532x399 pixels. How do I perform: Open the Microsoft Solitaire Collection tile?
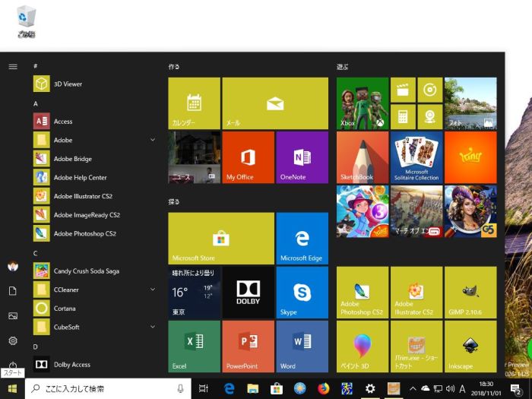pyautogui.click(x=416, y=157)
